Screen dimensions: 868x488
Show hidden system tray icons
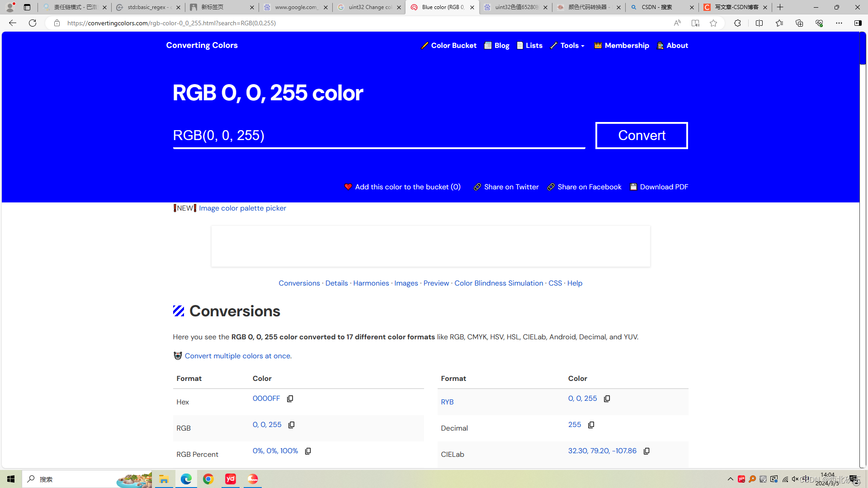coord(730,479)
